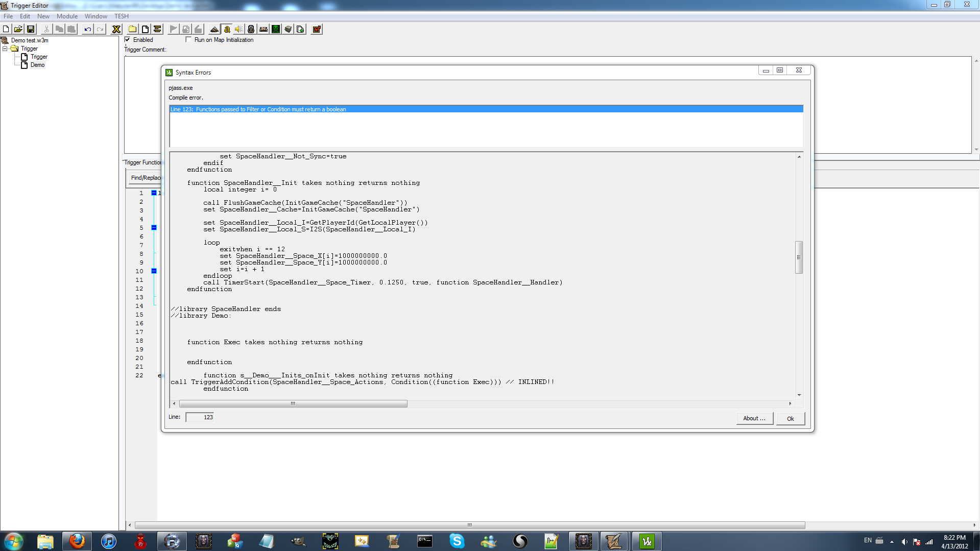Select the Line 123 error message
The width and height of the screenshot is (980, 551).
486,109
